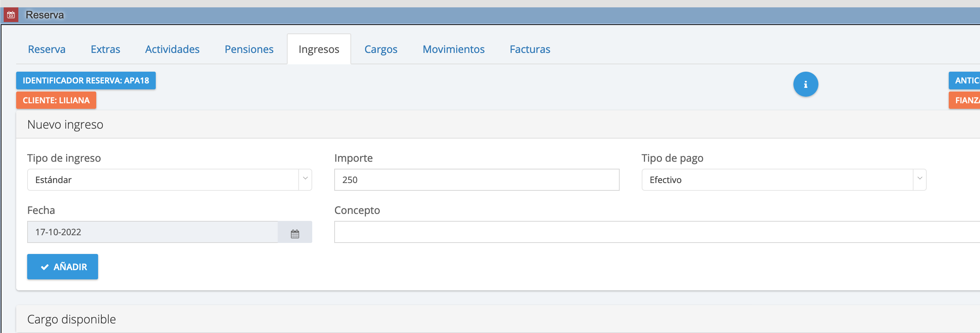Open the date picker calendar icon
Screen dimensions: 980x333
(295, 233)
